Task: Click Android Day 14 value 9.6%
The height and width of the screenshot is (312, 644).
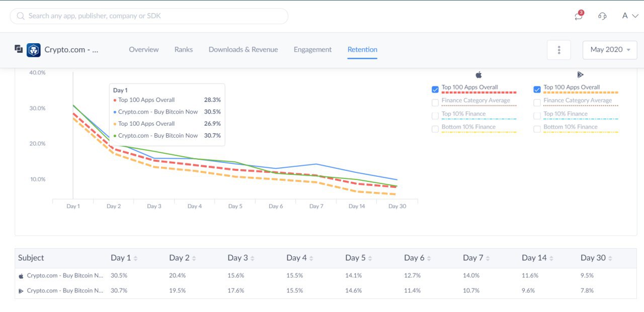Action: (x=529, y=290)
